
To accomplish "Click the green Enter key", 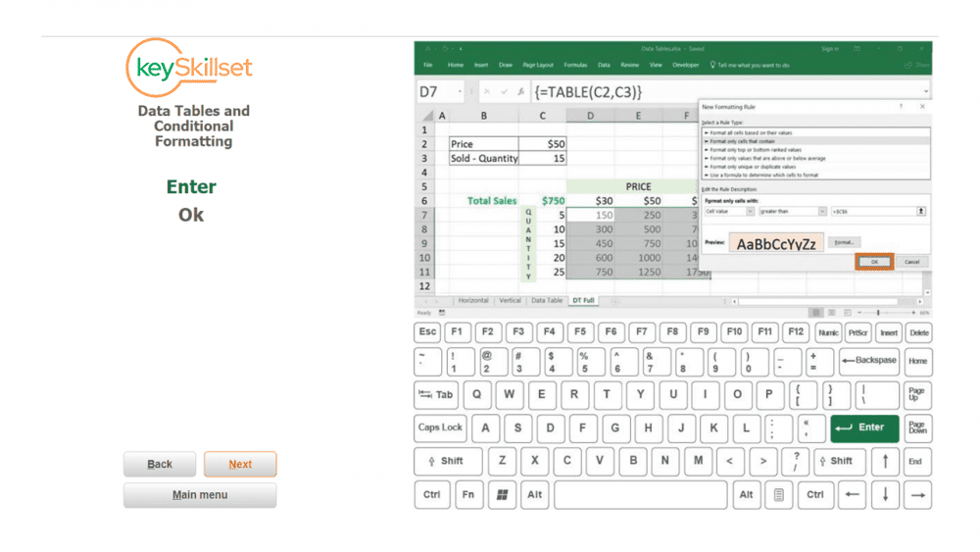I will point(865,427).
